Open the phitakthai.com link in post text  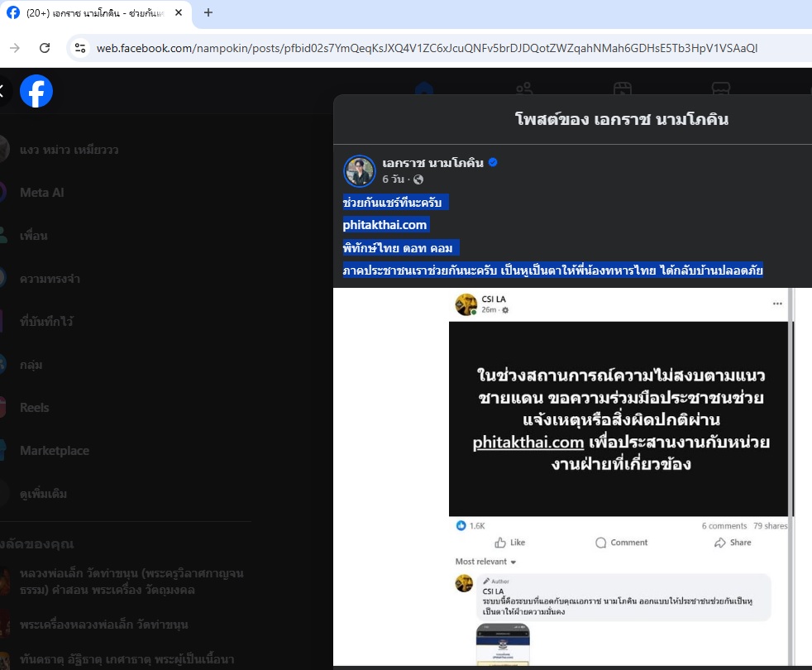[x=385, y=225]
